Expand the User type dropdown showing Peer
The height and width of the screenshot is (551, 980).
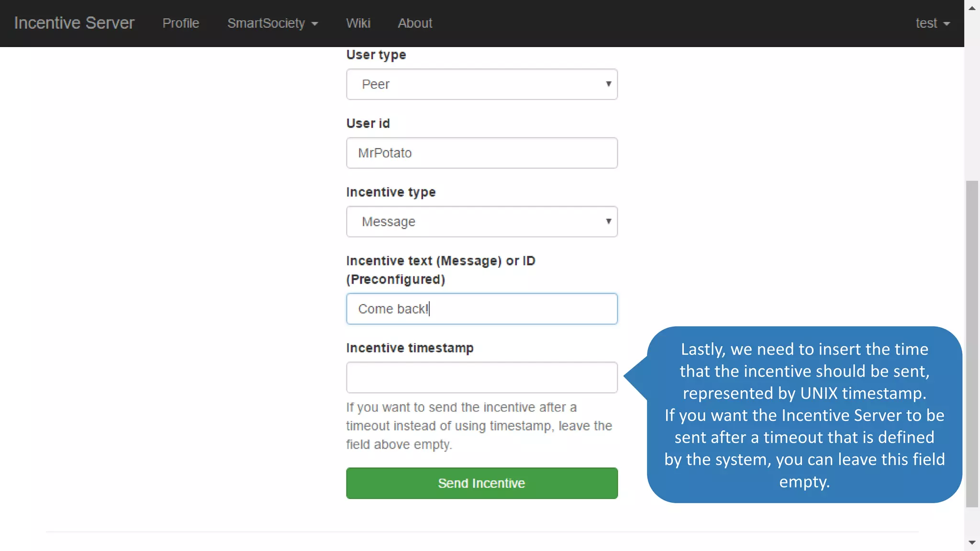(x=481, y=84)
